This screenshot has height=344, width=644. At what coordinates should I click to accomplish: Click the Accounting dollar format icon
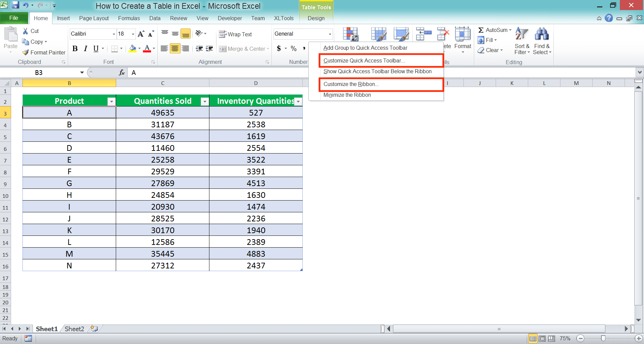tap(279, 48)
